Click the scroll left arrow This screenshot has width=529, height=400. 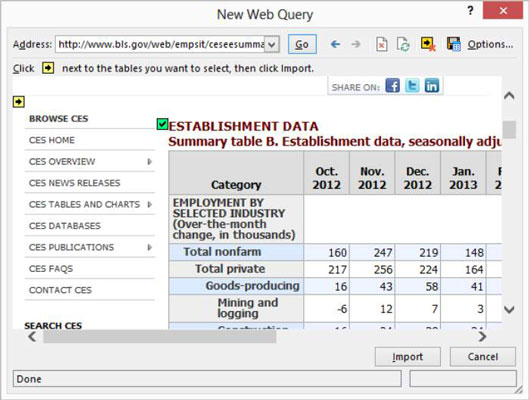(32, 337)
